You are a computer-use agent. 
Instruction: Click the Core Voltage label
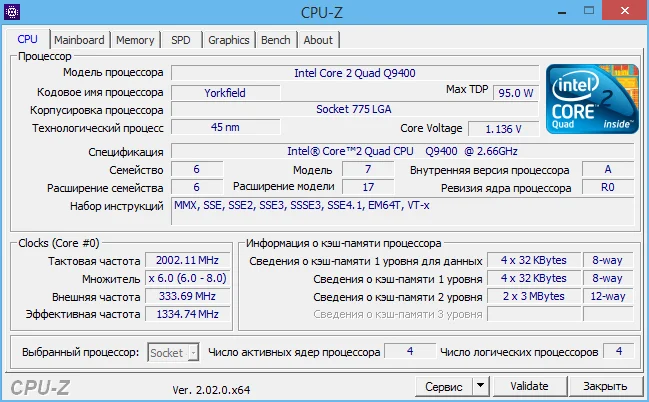click(431, 128)
